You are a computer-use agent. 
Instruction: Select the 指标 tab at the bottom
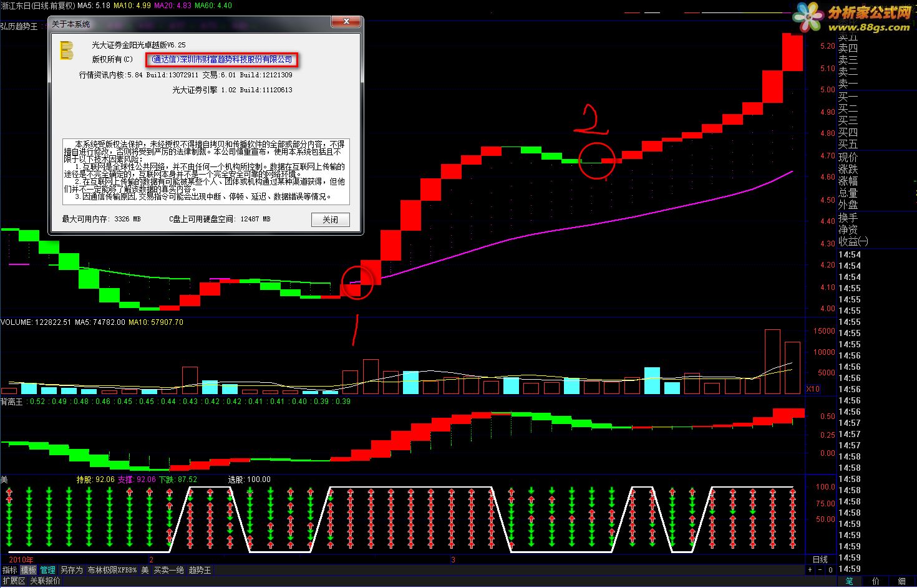click(x=9, y=570)
